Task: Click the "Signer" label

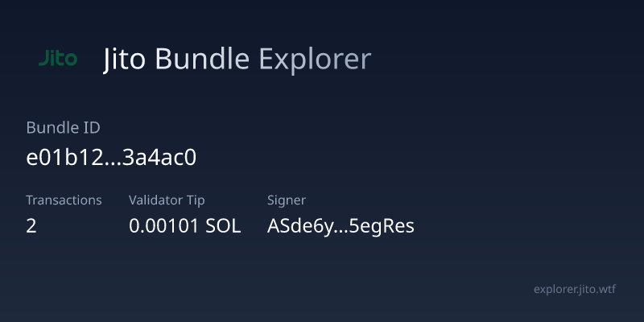Action: (x=287, y=200)
